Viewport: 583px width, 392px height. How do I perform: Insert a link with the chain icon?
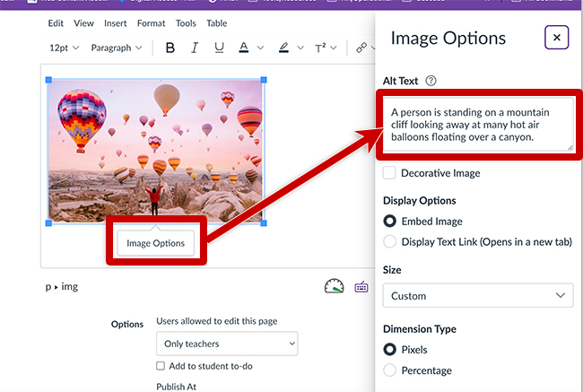point(361,48)
